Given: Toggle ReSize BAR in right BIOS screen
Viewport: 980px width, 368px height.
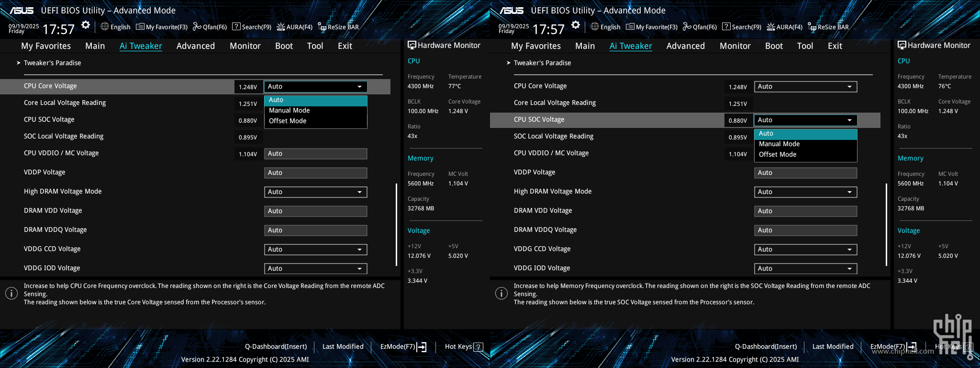Looking at the screenshot, I should pyautogui.click(x=828, y=27).
